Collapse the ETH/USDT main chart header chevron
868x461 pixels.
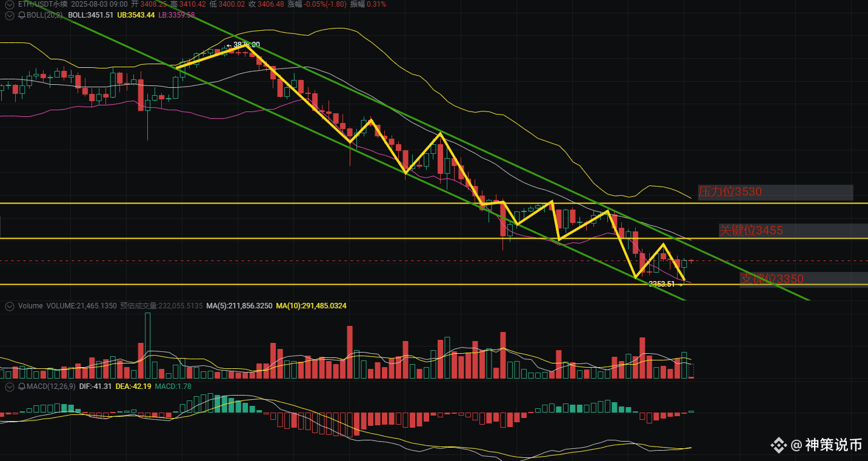8,4
